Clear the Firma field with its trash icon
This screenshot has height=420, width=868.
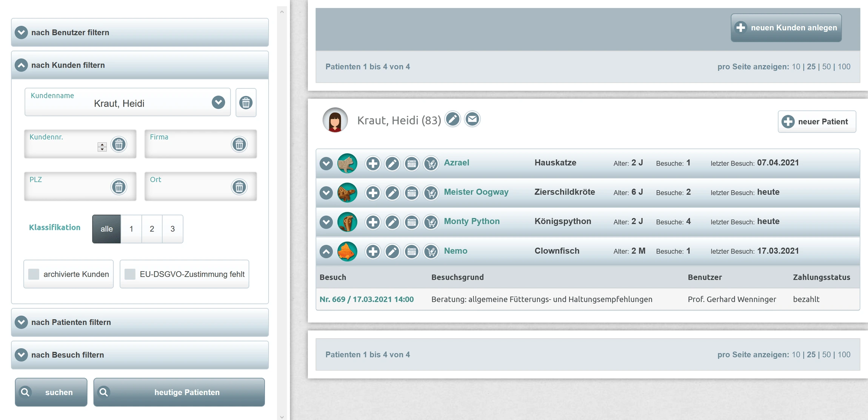click(x=239, y=144)
